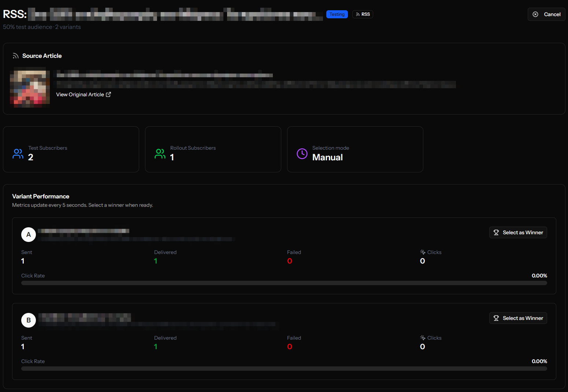The height and width of the screenshot is (392, 568).
Task: Select the cursor Clicks icon for variant B
Action: [x=422, y=337]
